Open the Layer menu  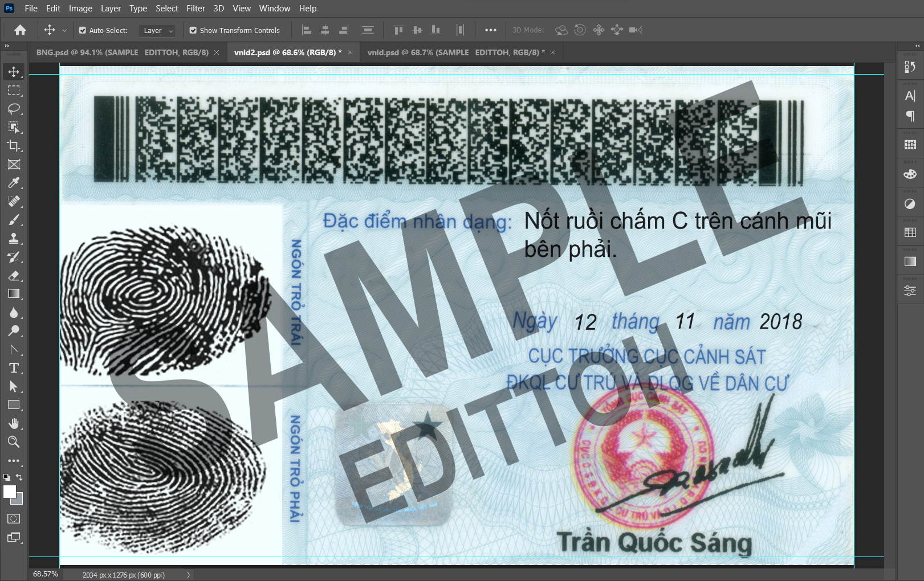pos(111,9)
